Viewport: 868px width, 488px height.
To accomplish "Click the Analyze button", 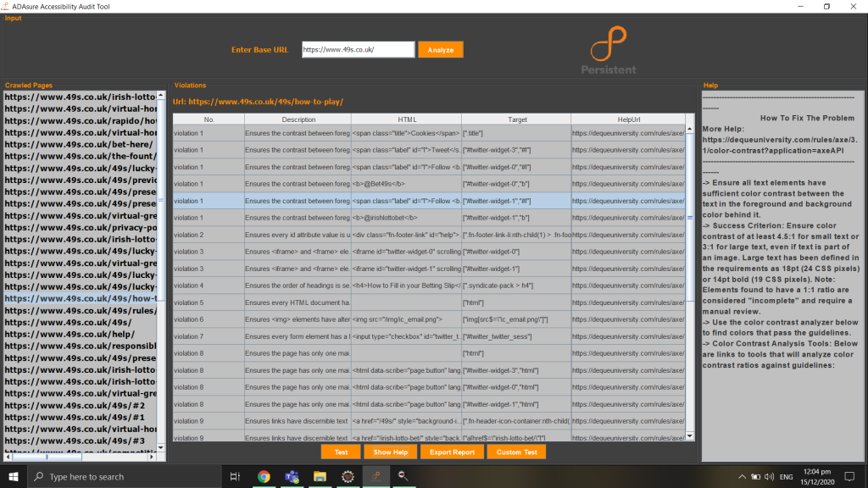I will [441, 50].
